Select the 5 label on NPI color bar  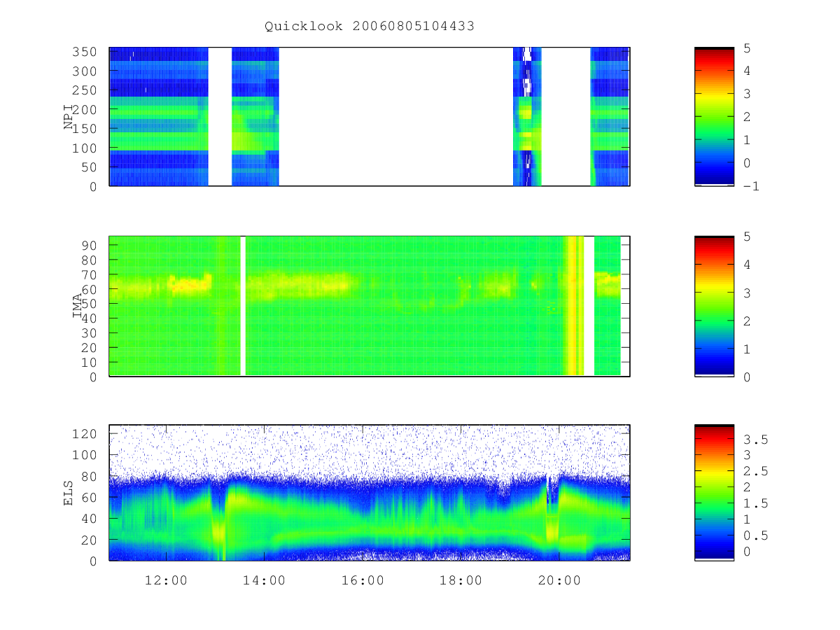coord(746,48)
